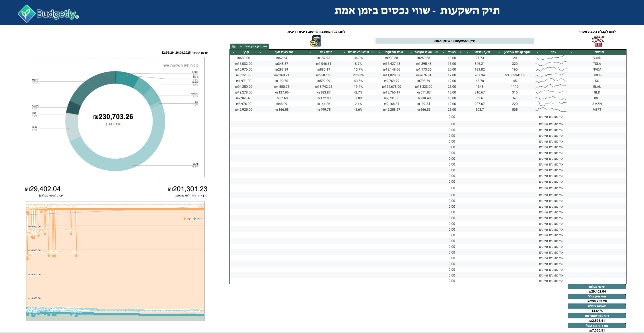Screen dimensions: 644x333
Task: Click the compound interest calculator text link
Action: pyautogui.click(x=316, y=32)
